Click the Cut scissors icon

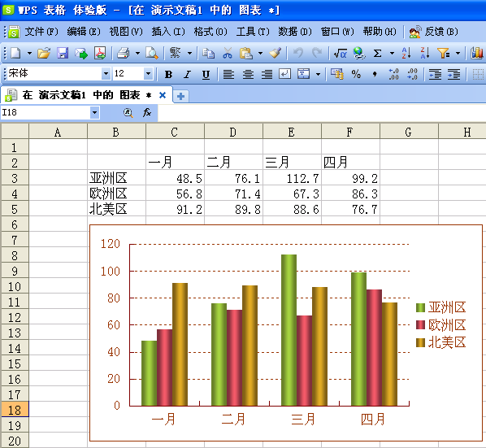228,53
